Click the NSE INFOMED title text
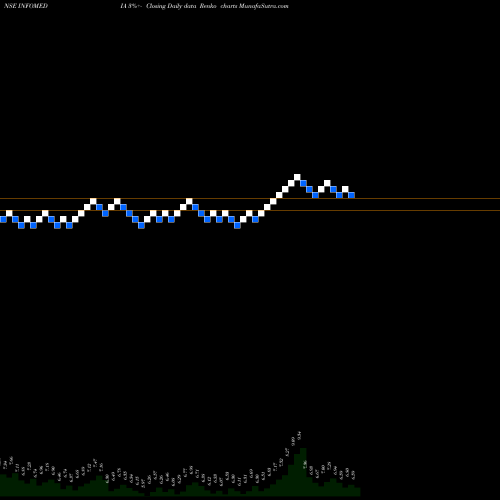This screenshot has width=500, height=500. [x=26, y=6]
